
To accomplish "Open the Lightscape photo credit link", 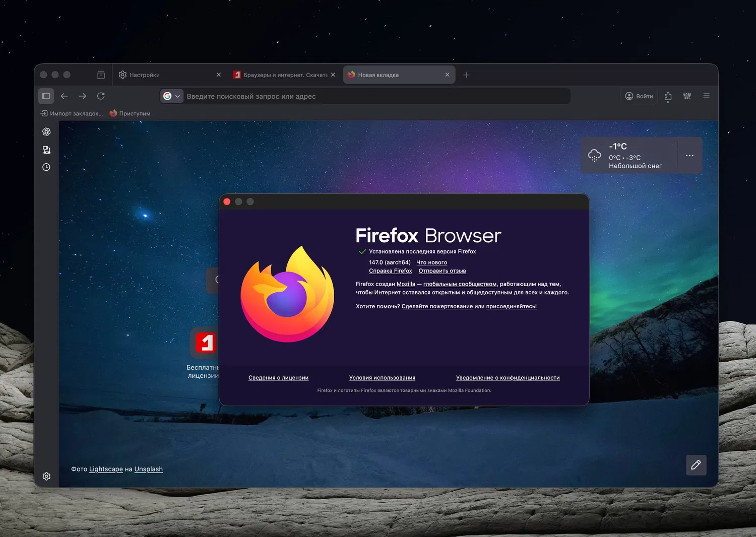I will (x=106, y=469).
